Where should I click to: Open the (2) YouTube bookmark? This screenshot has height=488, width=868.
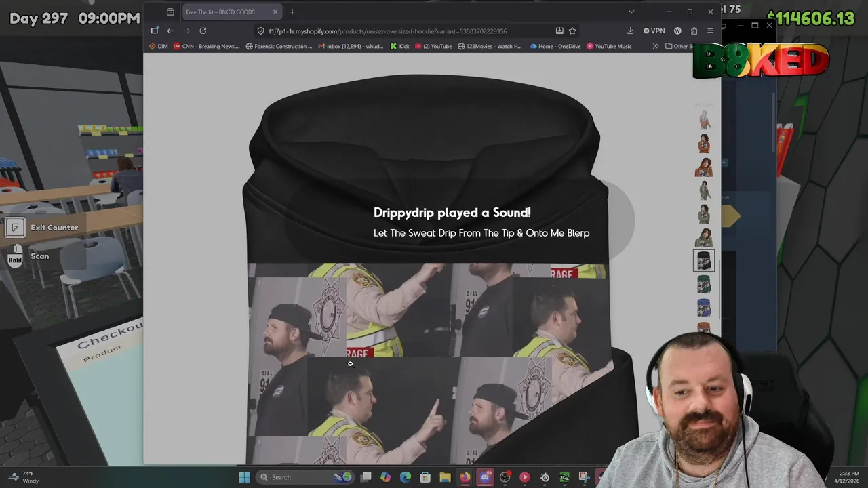(x=433, y=46)
